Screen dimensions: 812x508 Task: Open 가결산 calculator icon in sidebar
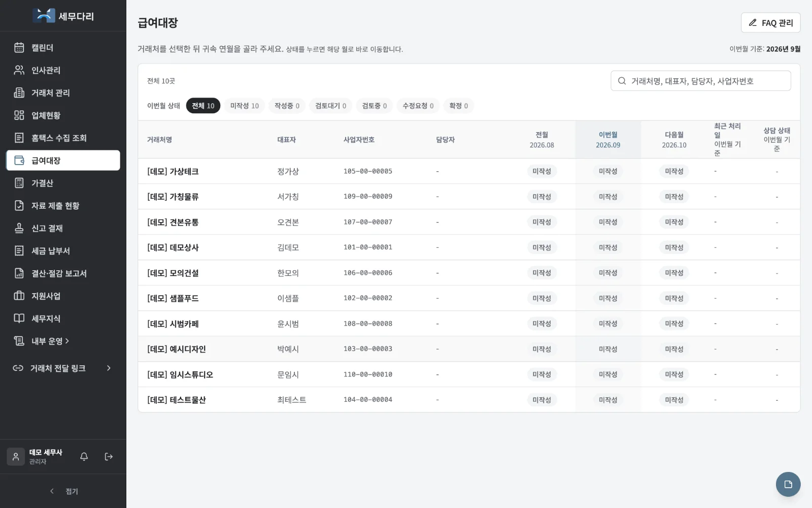[x=19, y=183]
